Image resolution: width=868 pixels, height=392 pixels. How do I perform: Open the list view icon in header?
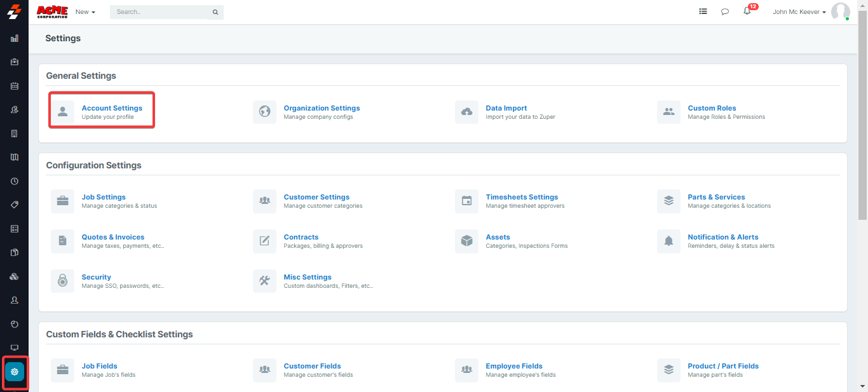tap(703, 11)
